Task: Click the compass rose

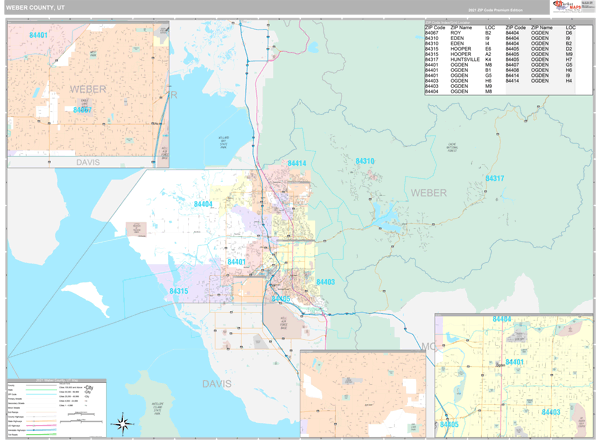Action: [122, 424]
